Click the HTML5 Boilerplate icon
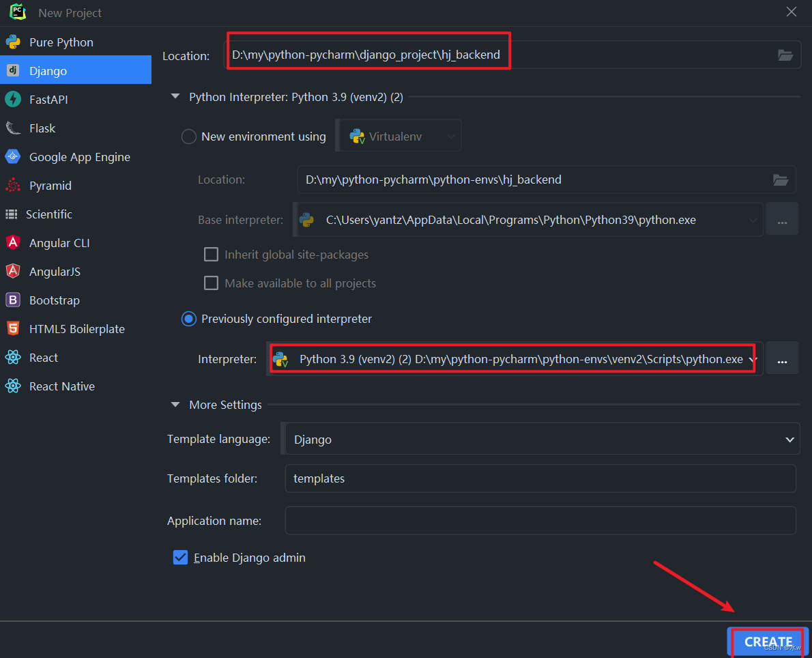Screen dimensions: 812x658 (13, 328)
